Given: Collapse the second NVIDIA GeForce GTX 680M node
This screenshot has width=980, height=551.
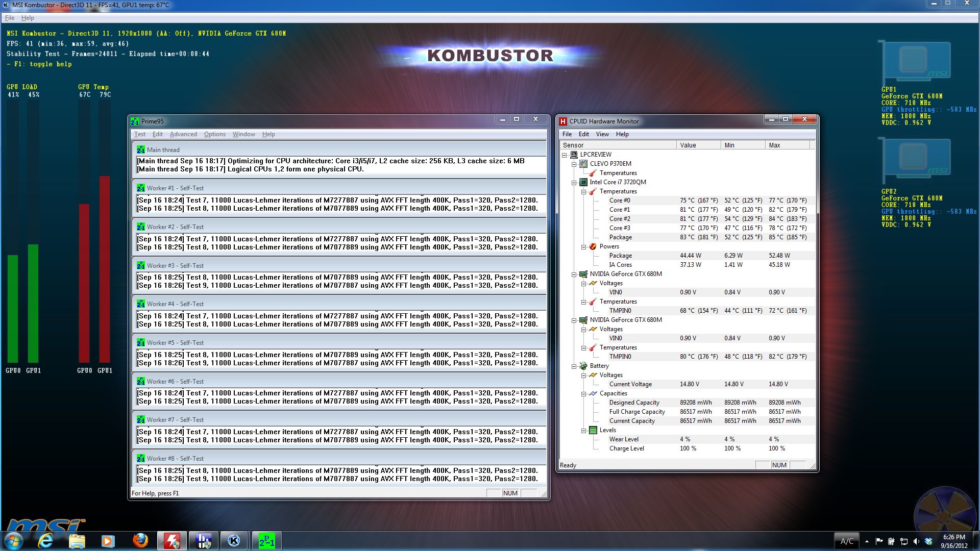Looking at the screenshot, I should point(574,320).
